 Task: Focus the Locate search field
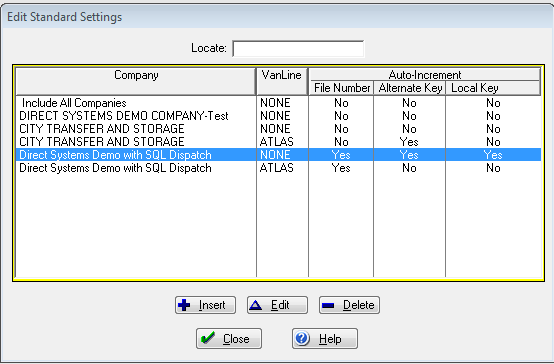(x=298, y=48)
